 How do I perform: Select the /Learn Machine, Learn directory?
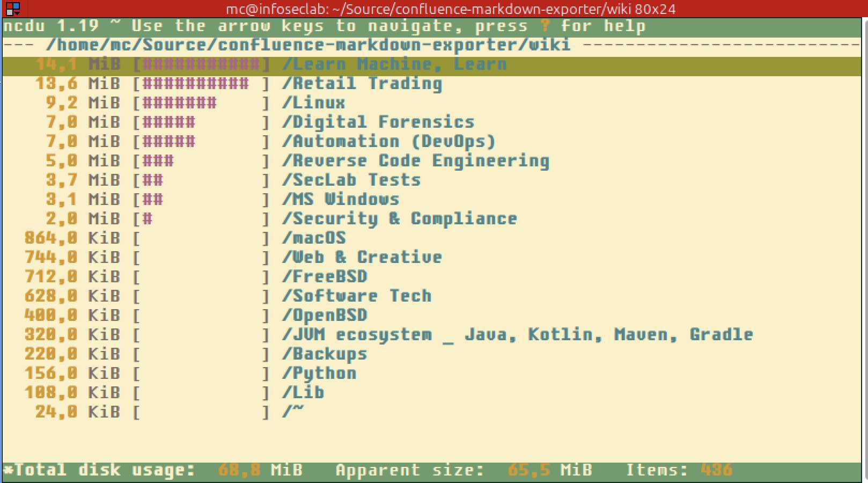click(x=394, y=64)
